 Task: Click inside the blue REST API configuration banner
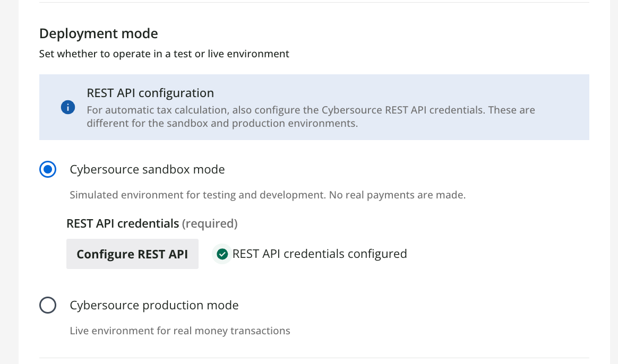click(314, 107)
